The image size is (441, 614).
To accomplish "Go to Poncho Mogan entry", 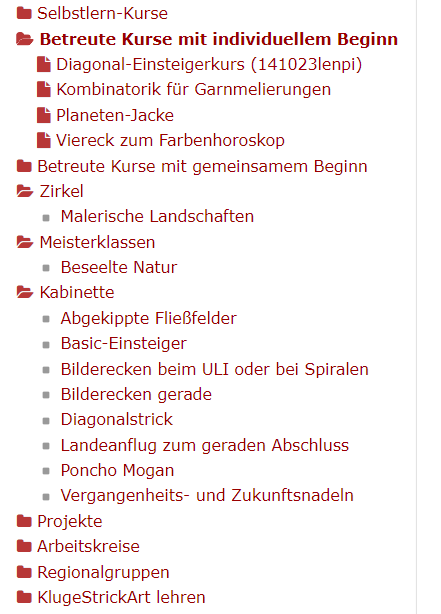I will (117, 470).
